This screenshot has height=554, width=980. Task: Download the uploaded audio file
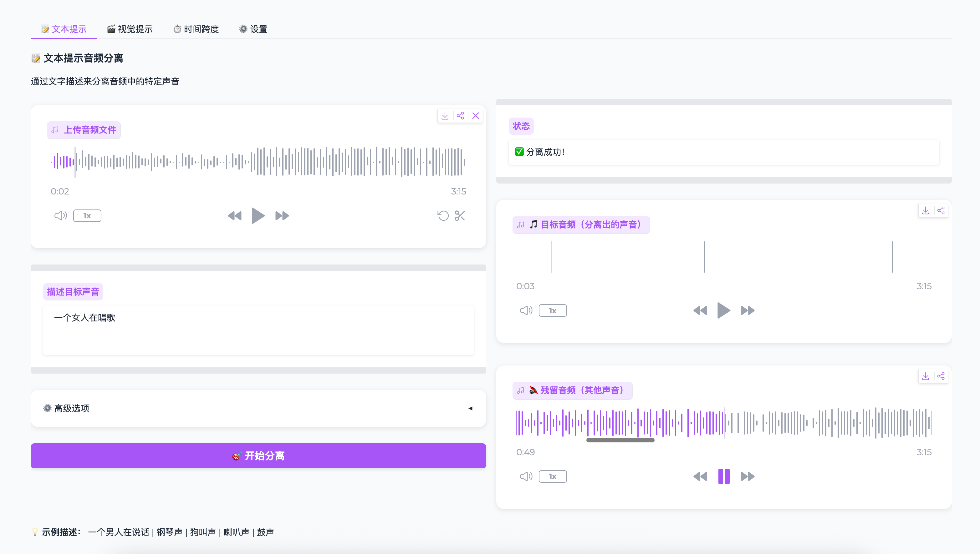click(x=445, y=116)
